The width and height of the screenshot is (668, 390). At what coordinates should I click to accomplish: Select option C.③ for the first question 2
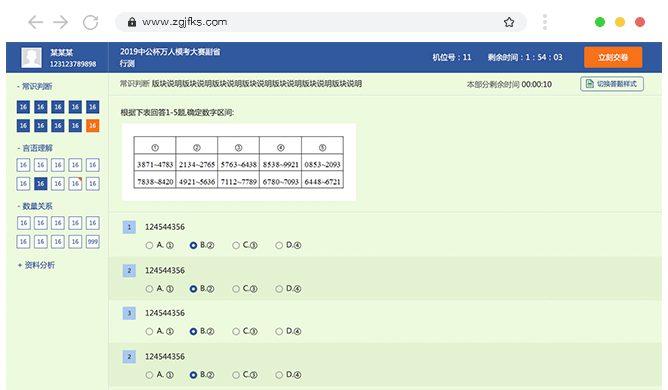click(245, 289)
